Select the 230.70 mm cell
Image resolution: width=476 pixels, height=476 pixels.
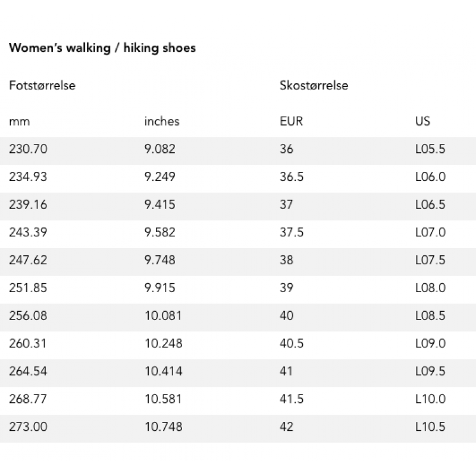[28, 149]
